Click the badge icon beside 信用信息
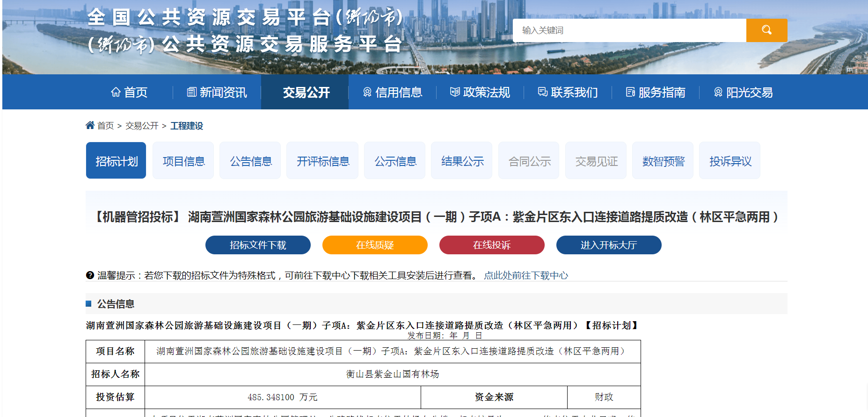The height and width of the screenshot is (417, 868). coord(367,93)
